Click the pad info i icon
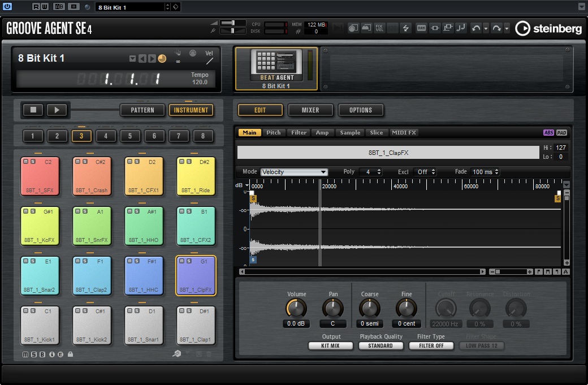Screen dimensions: 588x385 [x=52, y=354]
